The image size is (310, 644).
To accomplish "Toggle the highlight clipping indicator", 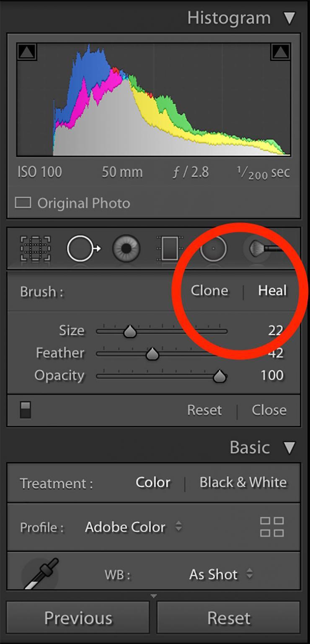I will [282, 51].
